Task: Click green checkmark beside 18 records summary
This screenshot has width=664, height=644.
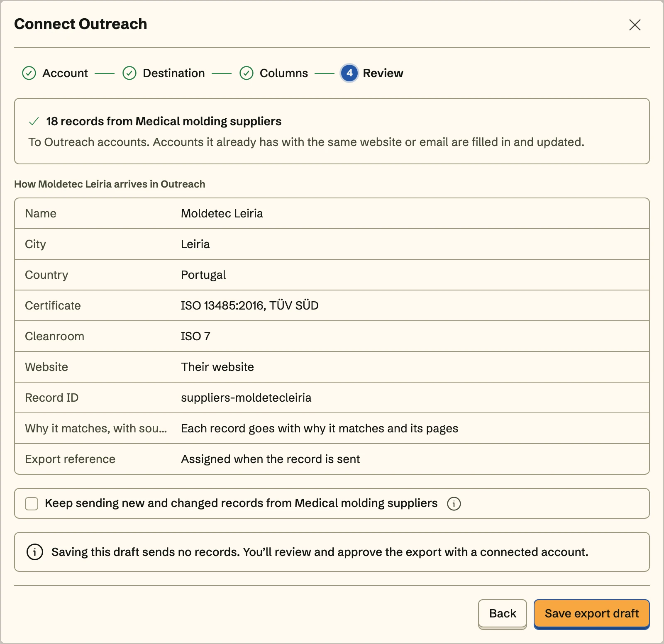Action: [34, 121]
